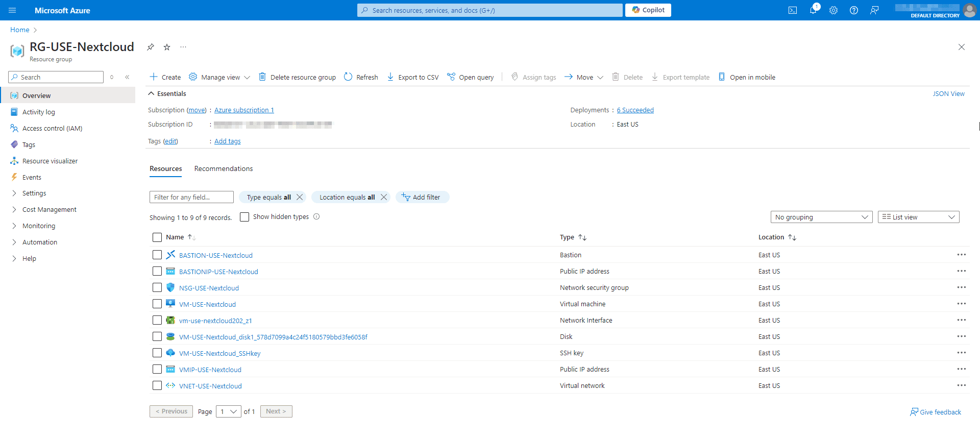Viewport: 980px width, 440px height.
Task: Collapse the left sidebar menu
Action: [x=127, y=77]
